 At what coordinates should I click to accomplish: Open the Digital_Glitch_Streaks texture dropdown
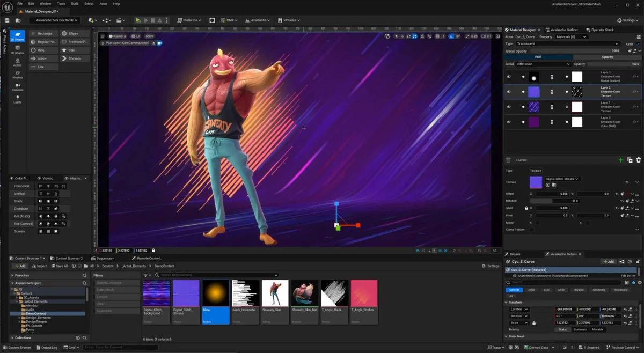coord(562,179)
